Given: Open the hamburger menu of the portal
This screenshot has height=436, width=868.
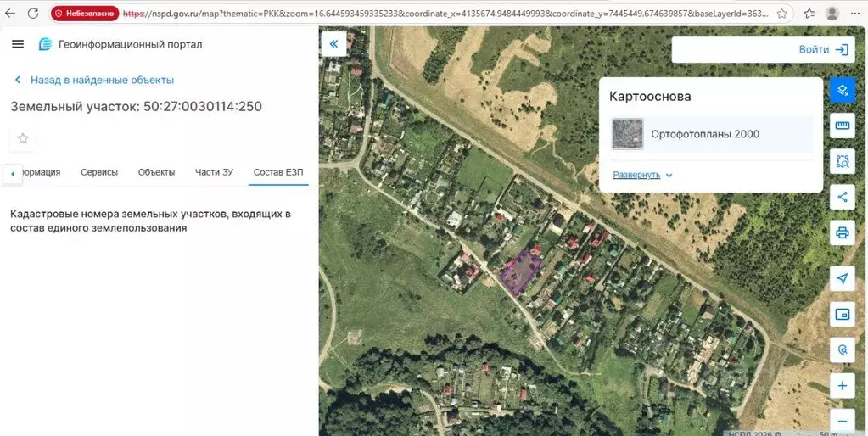Looking at the screenshot, I should [18, 44].
